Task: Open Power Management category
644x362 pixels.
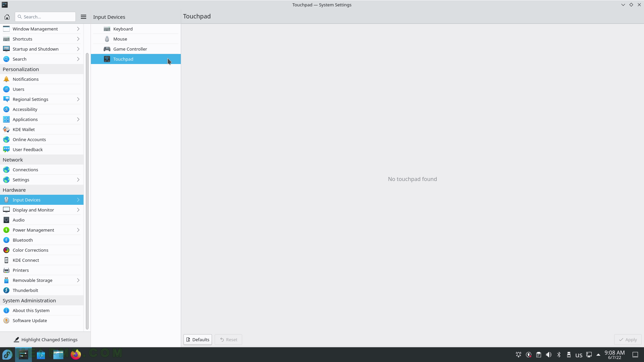Action: tap(42, 230)
